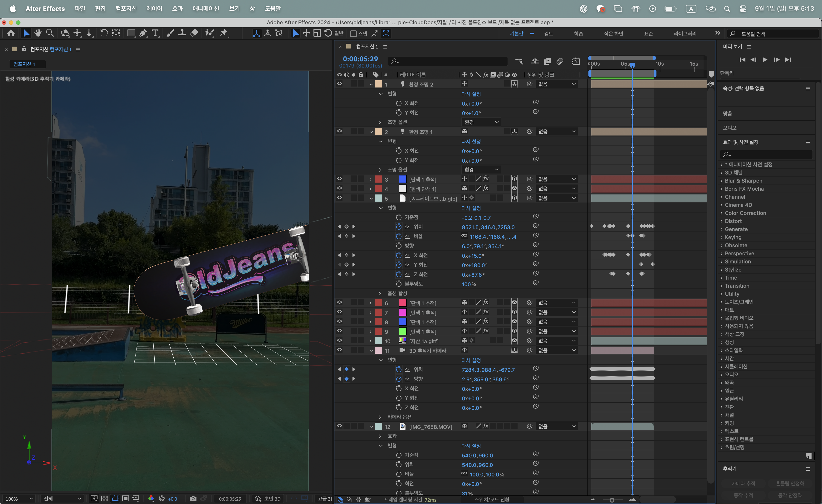Click the timeline zoom slider handle
Viewport: 822px width, 504px height.
(612, 500)
